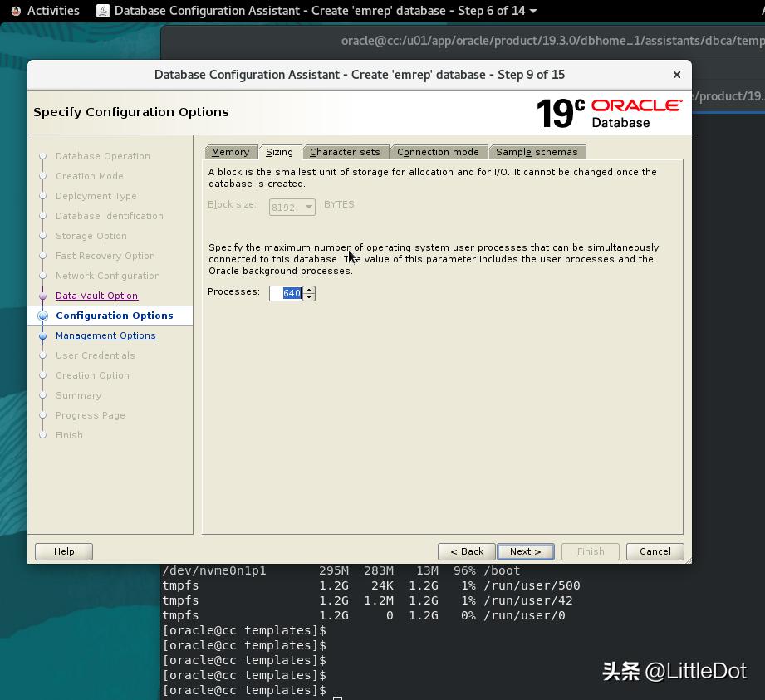This screenshot has width=765, height=700.
Task: Click the Management Options bullet icon
Action: (43, 335)
